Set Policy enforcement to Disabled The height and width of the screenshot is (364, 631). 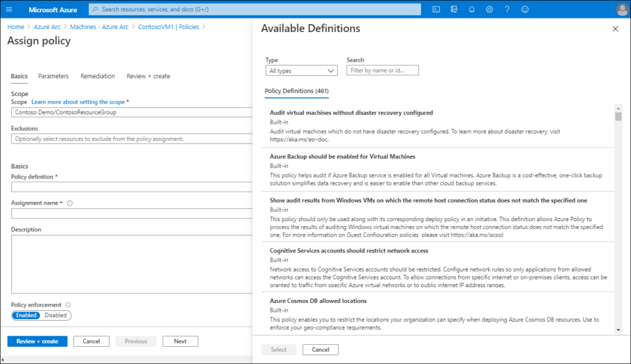pyautogui.click(x=55, y=315)
